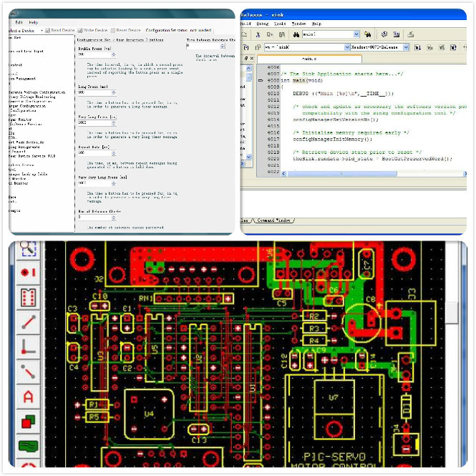
Task: Pick the diagonal track drawing tool
Action: pos(28,321)
